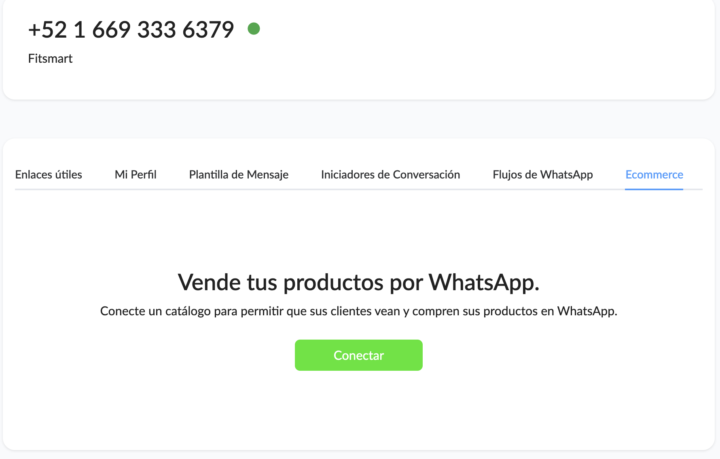The image size is (720, 459).
Task: Open the Enlaces útiles tab
Action: [49, 174]
